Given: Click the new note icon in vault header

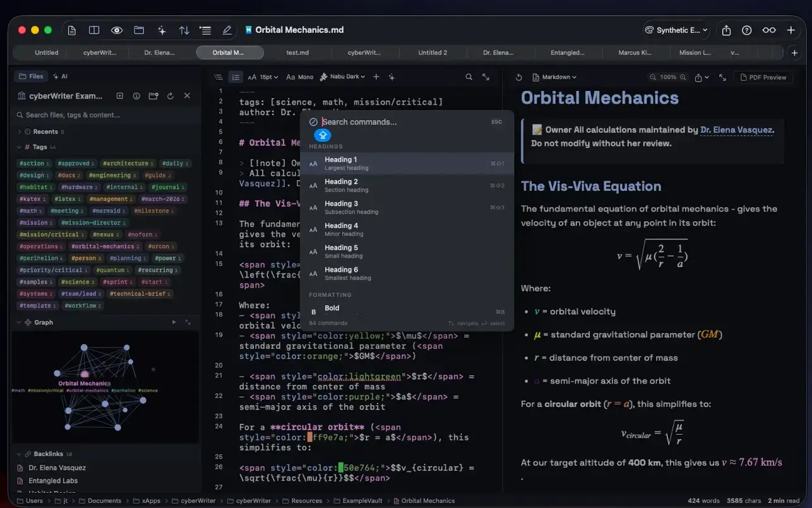Looking at the screenshot, I should pyautogui.click(x=119, y=96).
